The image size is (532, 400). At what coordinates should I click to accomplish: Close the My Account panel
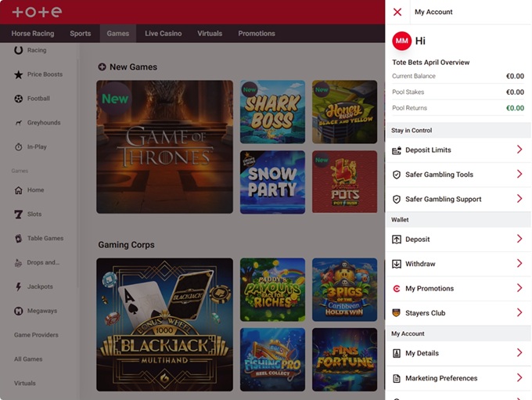pos(397,13)
